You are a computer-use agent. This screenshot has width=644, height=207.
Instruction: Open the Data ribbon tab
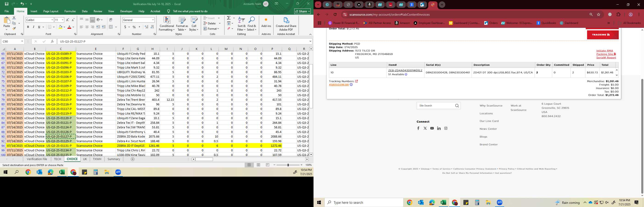click(85, 11)
